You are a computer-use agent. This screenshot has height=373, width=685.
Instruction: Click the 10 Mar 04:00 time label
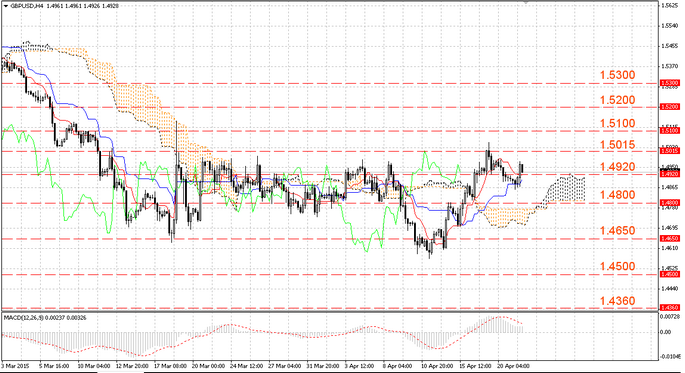pos(93,366)
